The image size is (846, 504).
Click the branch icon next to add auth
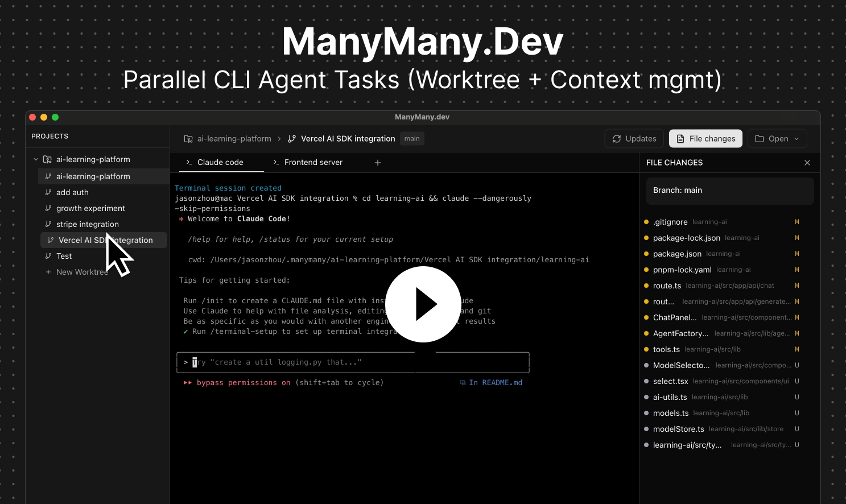coord(48,192)
